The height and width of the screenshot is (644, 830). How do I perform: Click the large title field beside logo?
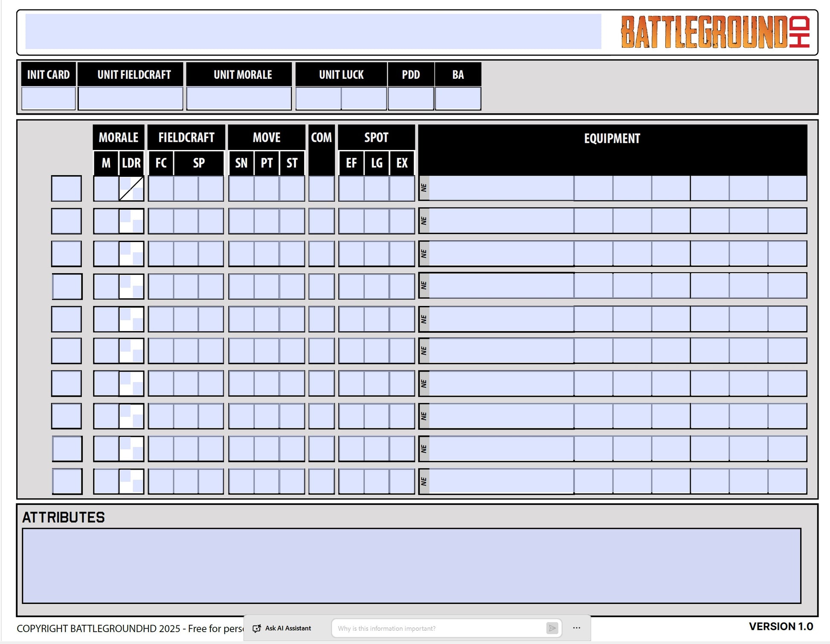[x=313, y=32]
